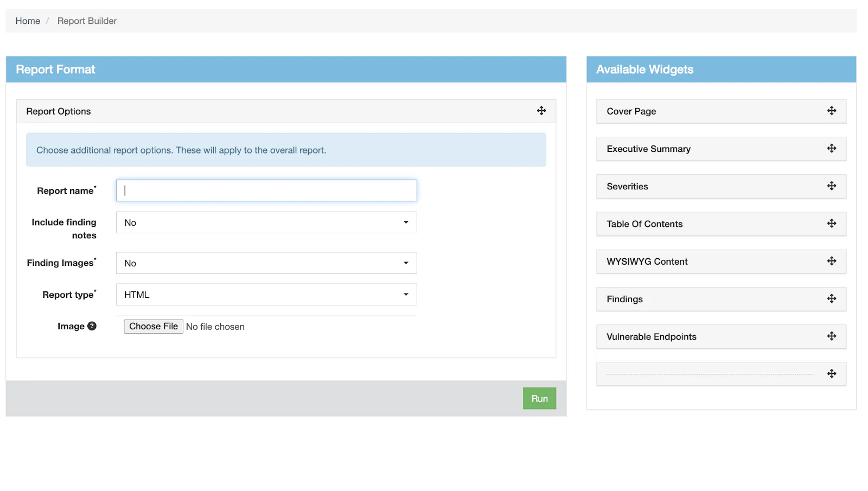
Task: Click the Vulnerable Endpoints move icon
Action: click(831, 336)
